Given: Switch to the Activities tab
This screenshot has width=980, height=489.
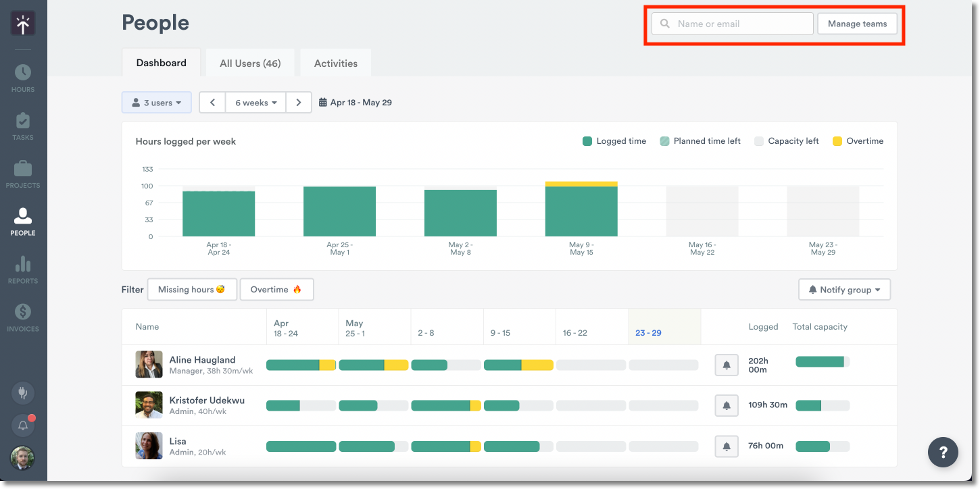Looking at the screenshot, I should click(x=336, y=63).
